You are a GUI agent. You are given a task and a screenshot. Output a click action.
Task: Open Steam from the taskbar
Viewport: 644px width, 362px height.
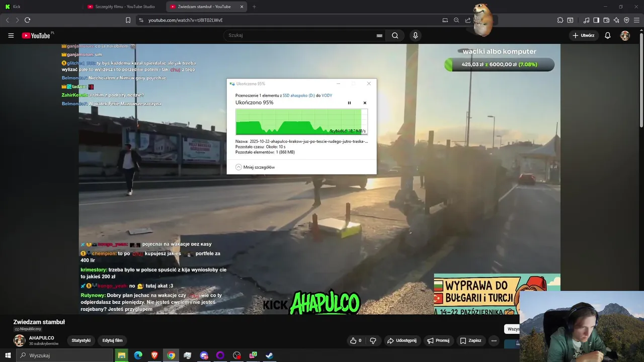[x=270, y=355]
